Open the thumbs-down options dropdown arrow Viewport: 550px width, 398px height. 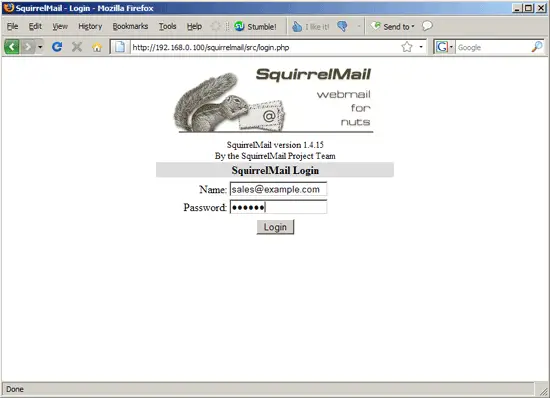(358, 26)
